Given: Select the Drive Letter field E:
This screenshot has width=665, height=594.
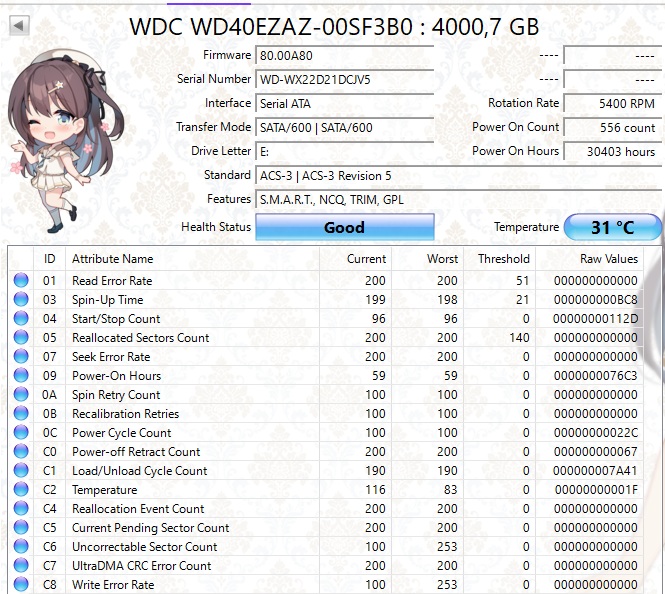Looking at the screenshot, I should [x=344, y=152].
